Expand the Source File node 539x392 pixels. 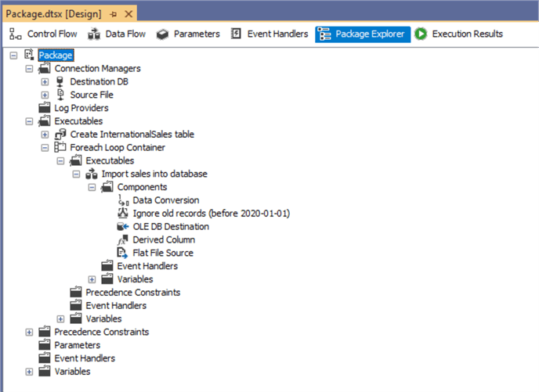(x=45, y=95)
